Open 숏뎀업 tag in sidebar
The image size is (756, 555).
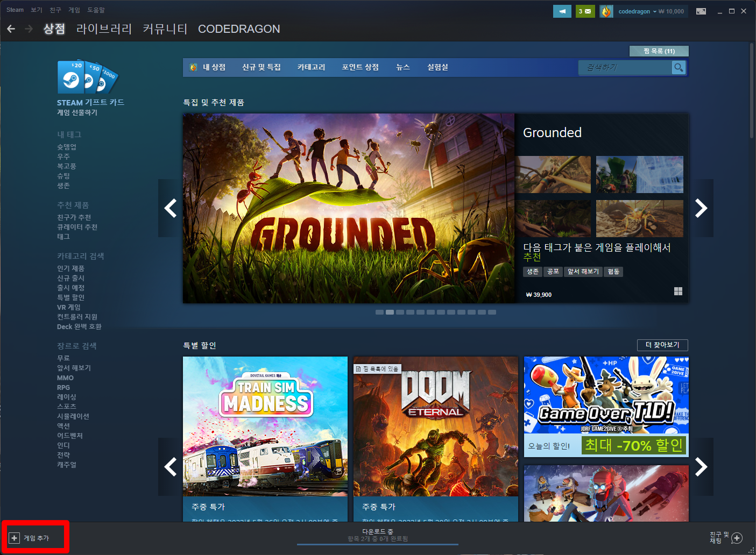[67, 147]
